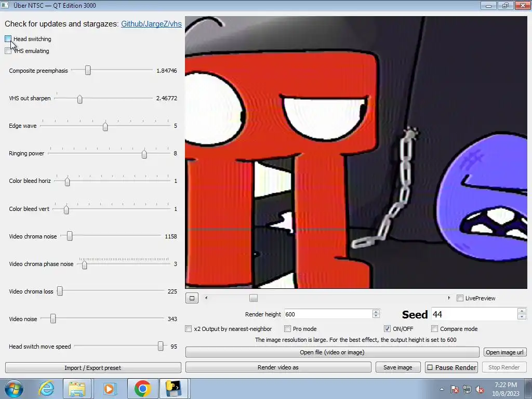Screen dimensions: 532x399
Task: Enable the Head switching checkbox
Action: pyautogui.click(x=8, y=38)
